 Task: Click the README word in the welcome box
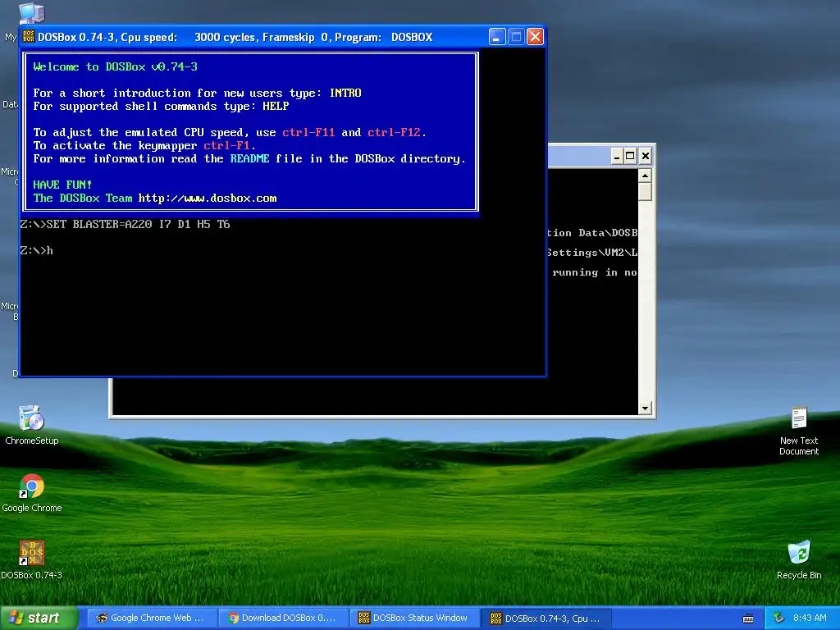[249, 158]
